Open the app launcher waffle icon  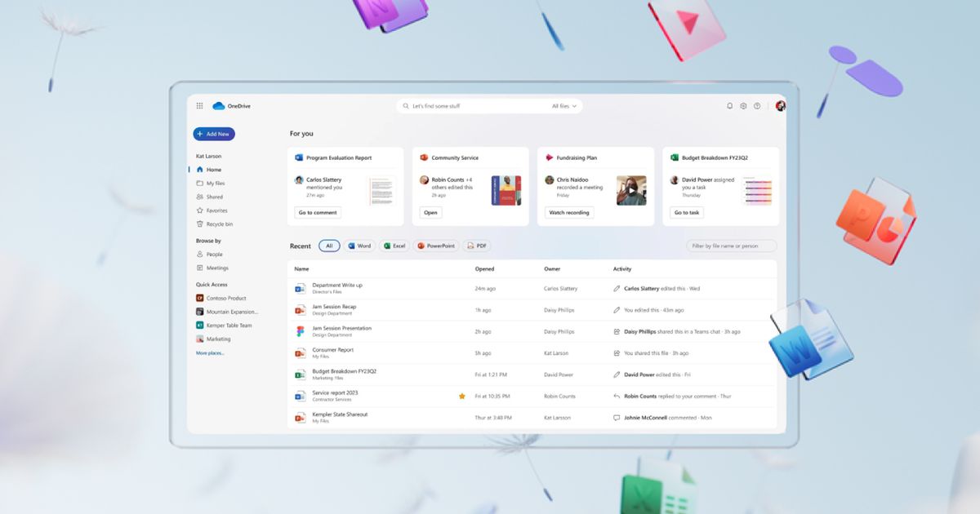coord(199,106)
